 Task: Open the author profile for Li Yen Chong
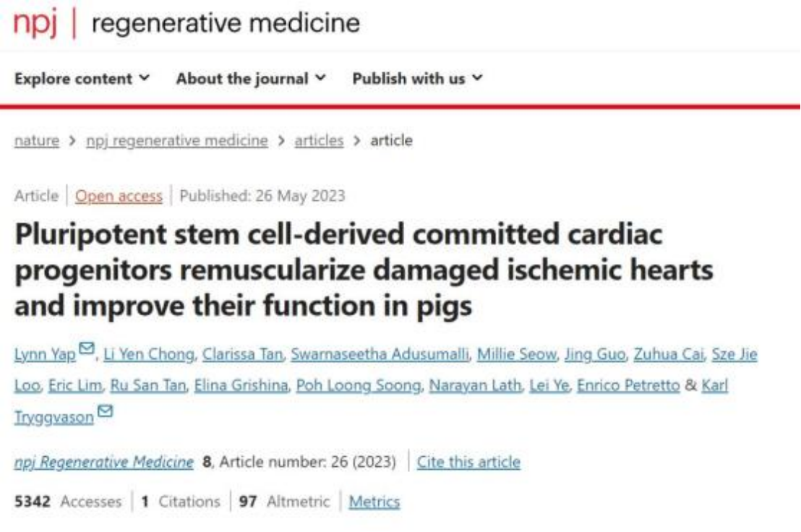click(x=149, y=354)
